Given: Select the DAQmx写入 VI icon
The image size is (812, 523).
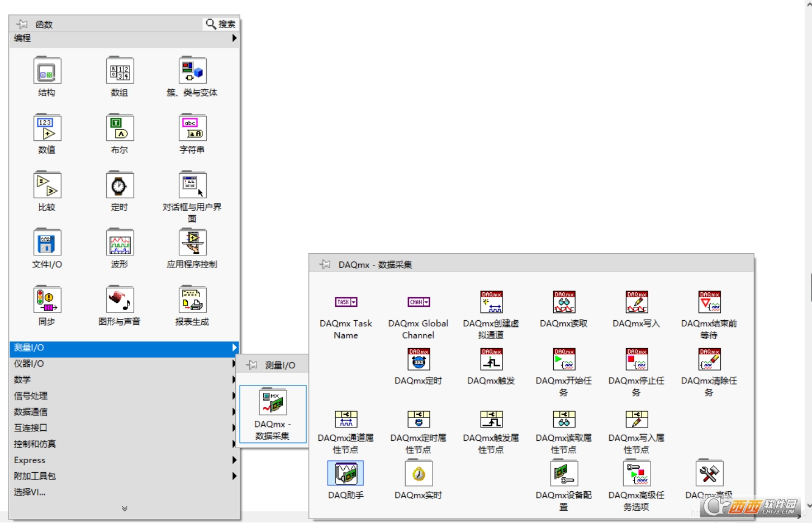Looking at the screenshot, I should pyautogui.click(x=637, y=302).
